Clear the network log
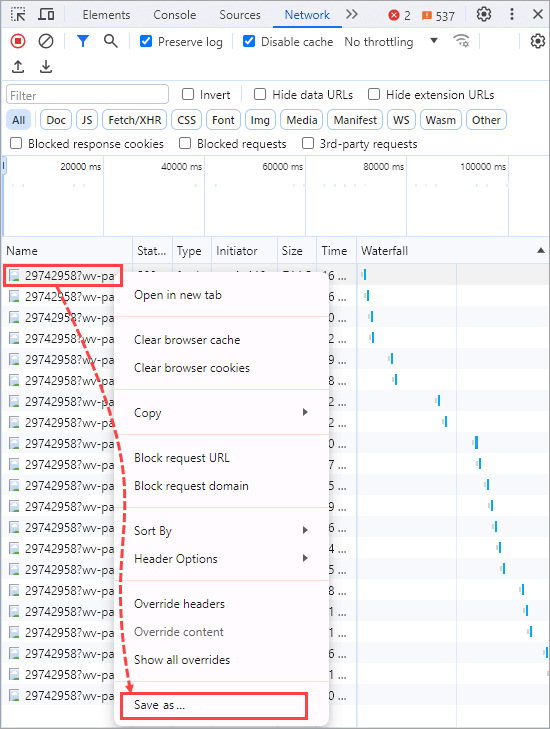The width and height of the screenshot is (550, 729). [x=46, y=41]
